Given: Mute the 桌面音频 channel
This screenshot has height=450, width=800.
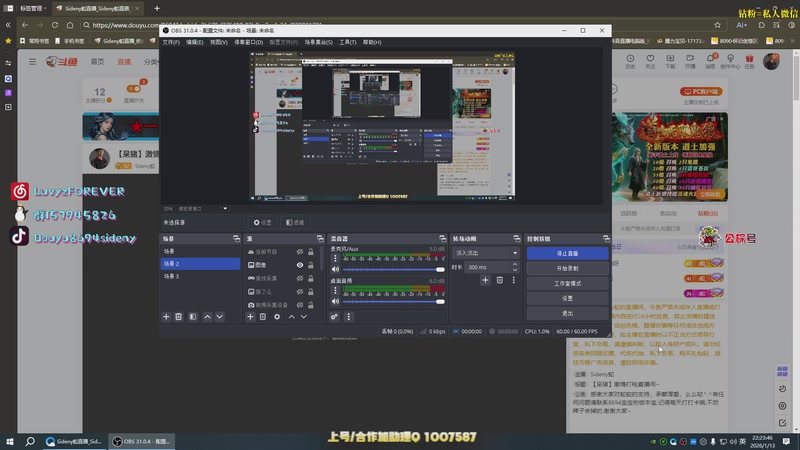Looking at the screenshot, I should (335, 302).
